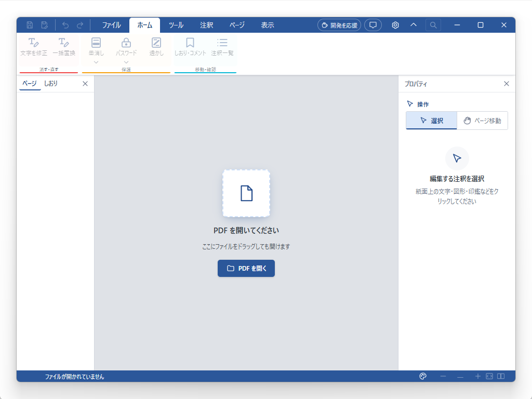Click the save icon in title bar
Screen dimensions: 532x399
pos(30,25)
